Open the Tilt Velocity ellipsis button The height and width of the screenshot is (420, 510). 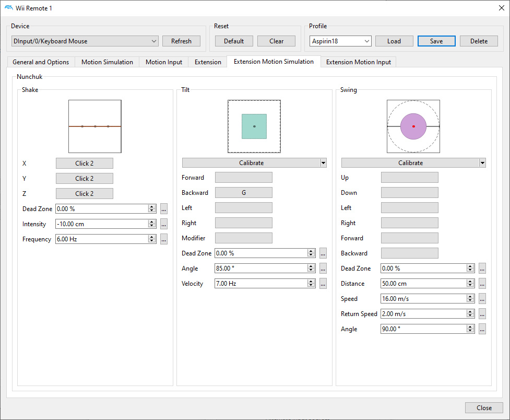point(323,284)
